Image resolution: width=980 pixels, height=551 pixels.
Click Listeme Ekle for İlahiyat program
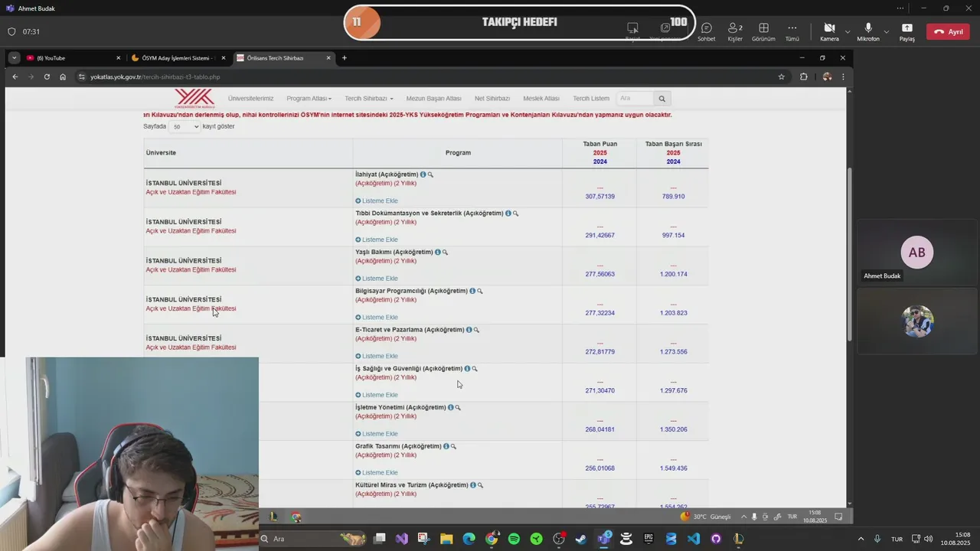pos(377,201)
